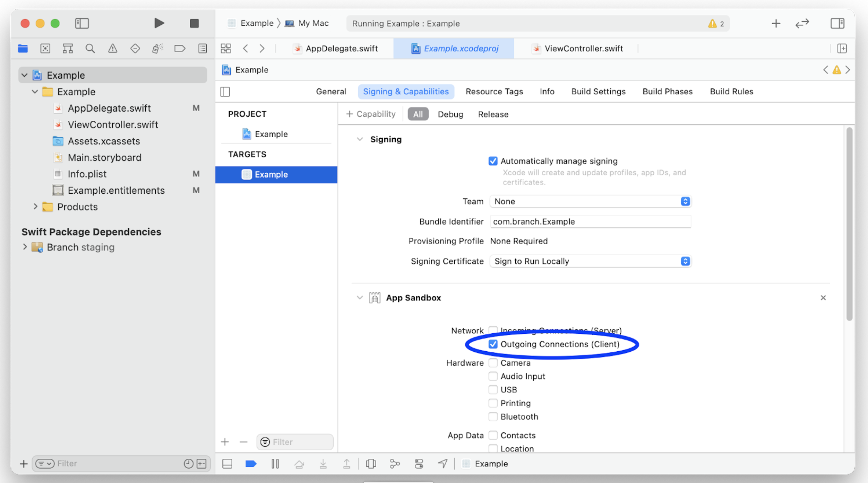Screen dimensions: 868x483
Task: Go forward in editor history
Action: point(262,48)
